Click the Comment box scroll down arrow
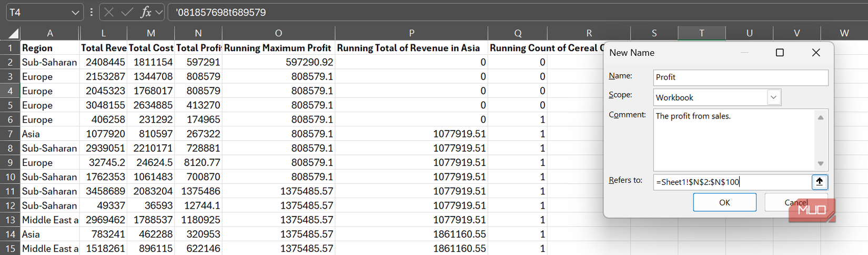The width and height of the screenshot is (868, 255). (821, 163)
